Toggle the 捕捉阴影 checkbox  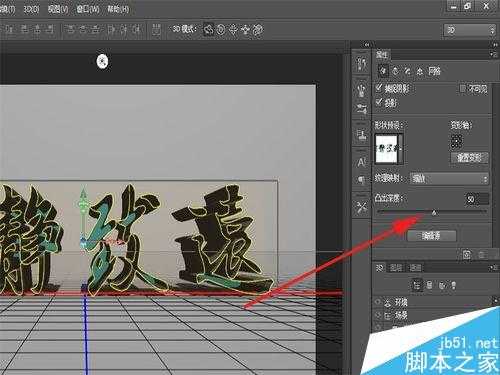pyautogui.click(x=379, y=88)
